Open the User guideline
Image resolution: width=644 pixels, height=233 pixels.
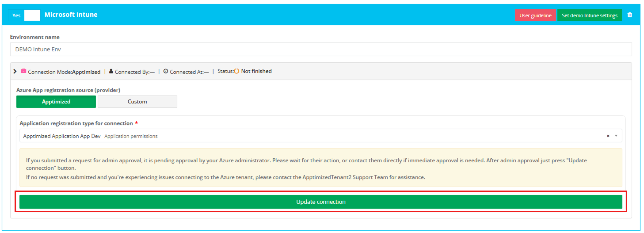[x=535, y=15]
